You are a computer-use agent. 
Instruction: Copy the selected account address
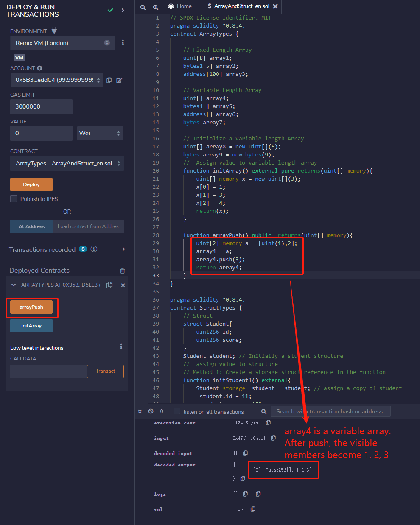[109, 80]
